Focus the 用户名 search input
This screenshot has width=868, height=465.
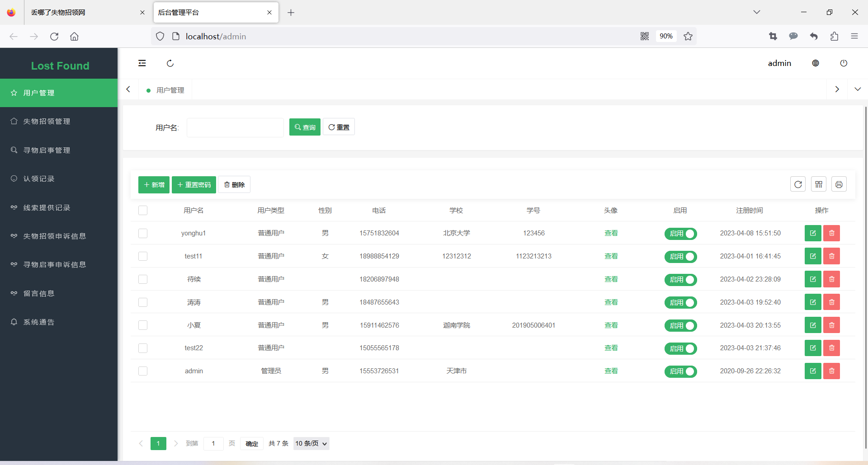(235, 127)
